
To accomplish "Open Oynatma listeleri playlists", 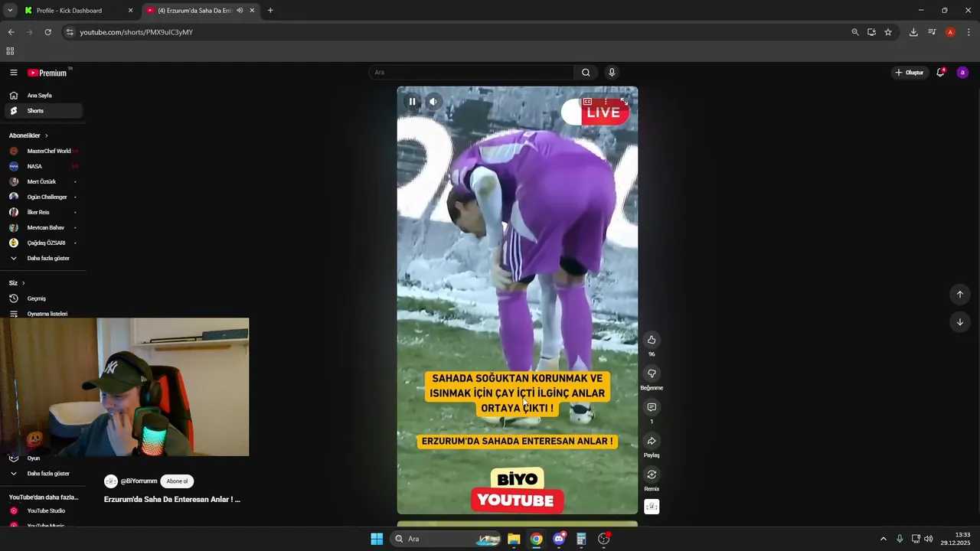I will point(43,314).
